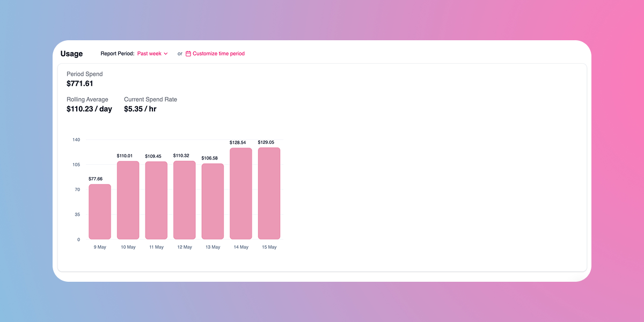
Task: Click the $77.66 label above 9 May
Action: pyautogui.click(x=96, y=179)
